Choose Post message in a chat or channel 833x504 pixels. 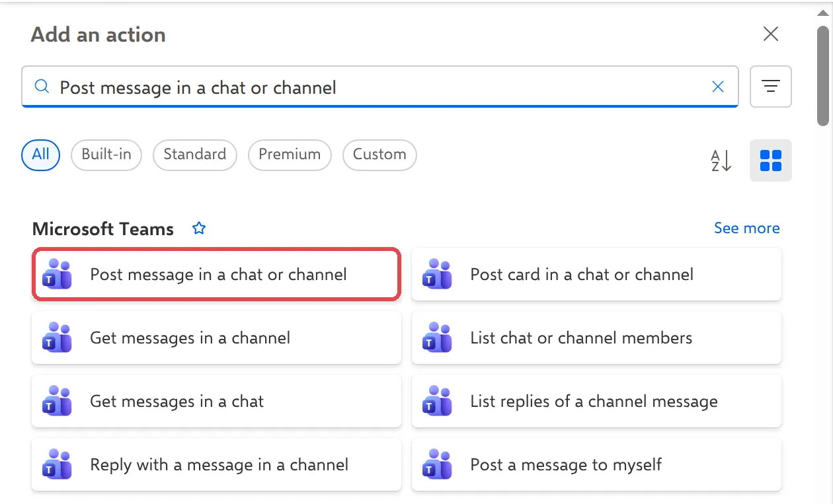(216, 274)
